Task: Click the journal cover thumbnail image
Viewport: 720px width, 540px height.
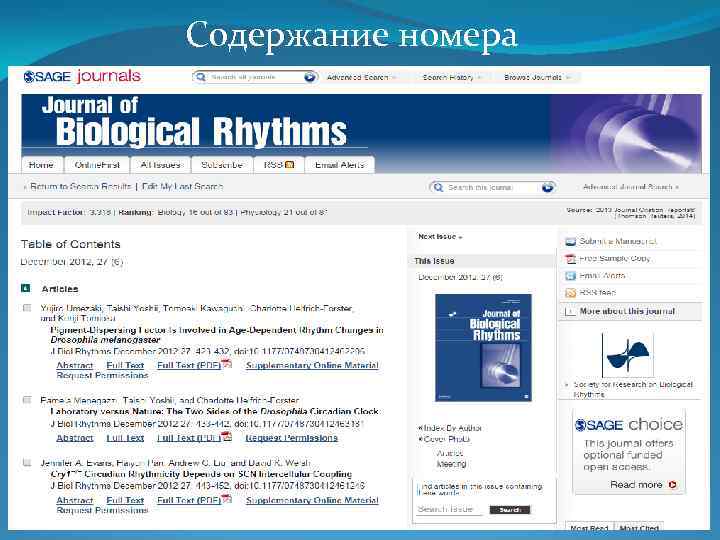Action: point(483,348)
